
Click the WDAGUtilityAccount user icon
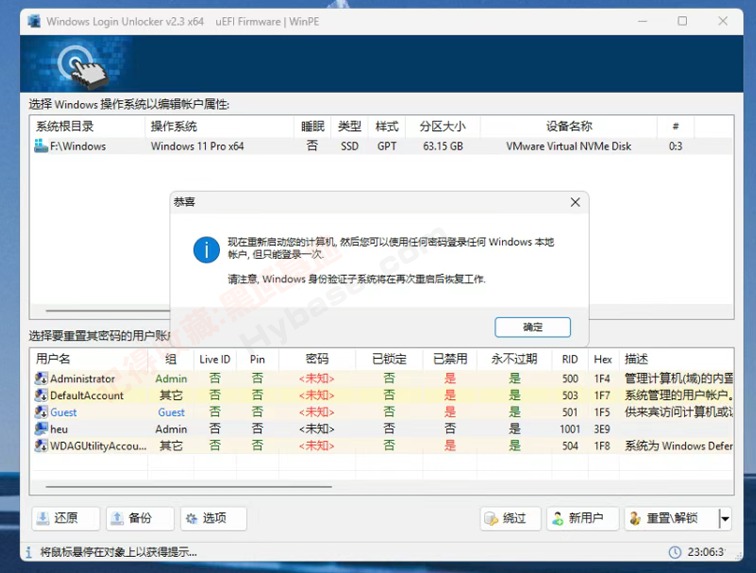pyautogui.click(x=40, y=446)
